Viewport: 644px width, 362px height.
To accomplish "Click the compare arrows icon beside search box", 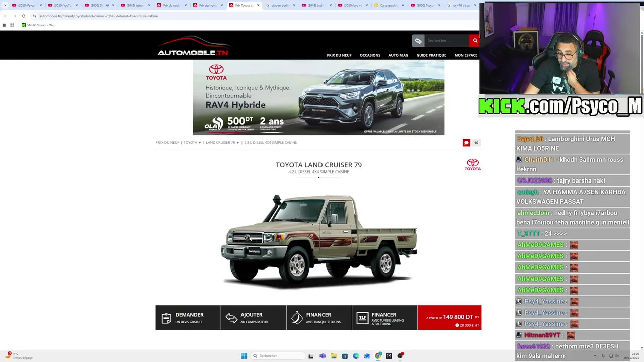I will (x=418, y=41).
